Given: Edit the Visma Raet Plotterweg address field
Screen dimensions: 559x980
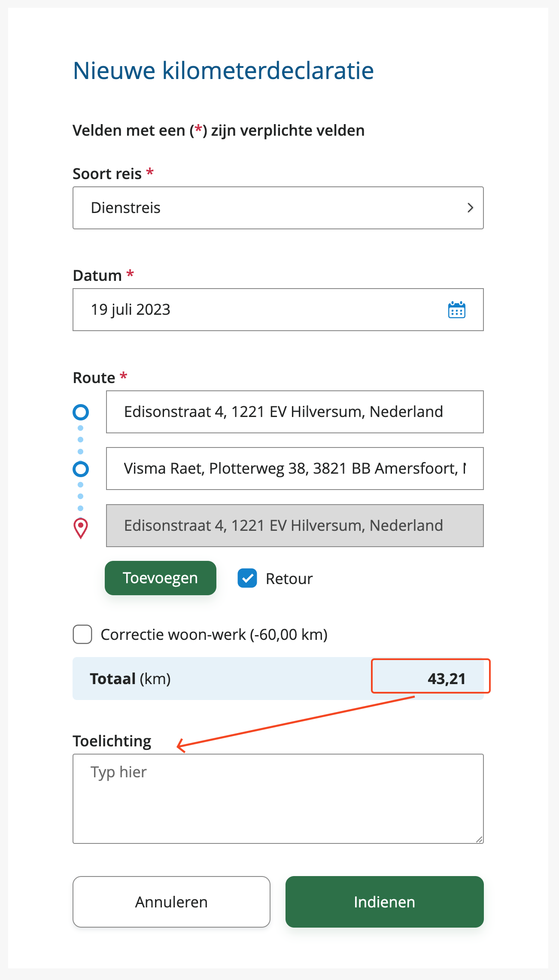Looking at the screenshot, I should tap(295, 469).
